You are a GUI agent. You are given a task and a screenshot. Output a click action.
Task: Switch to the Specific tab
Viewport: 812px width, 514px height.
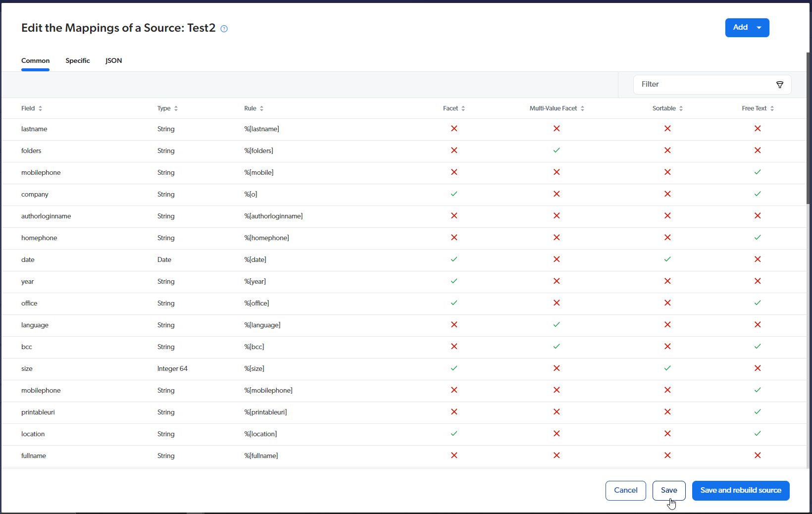tap(77, 60)
